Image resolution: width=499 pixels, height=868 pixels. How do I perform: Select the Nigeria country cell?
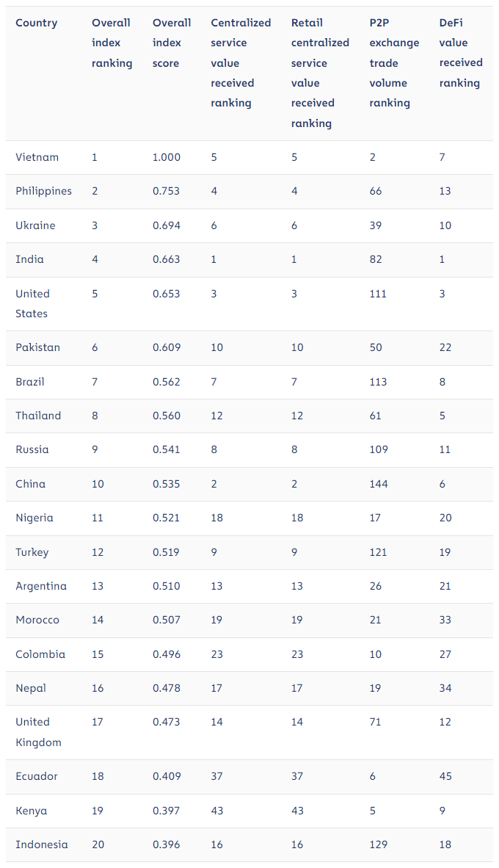(34, 518)
